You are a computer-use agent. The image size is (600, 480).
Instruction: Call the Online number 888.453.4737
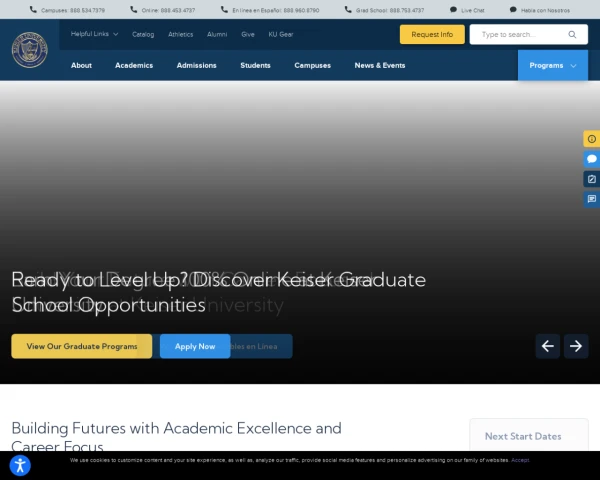click(168, 10)
